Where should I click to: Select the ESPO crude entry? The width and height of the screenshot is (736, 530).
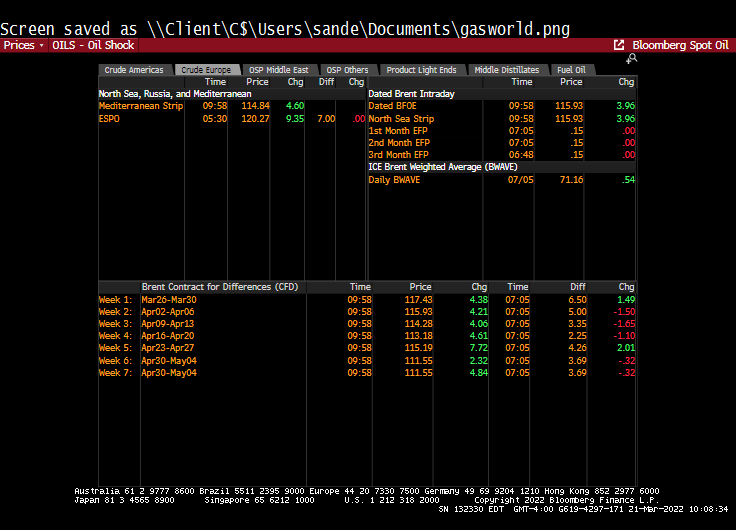point(109,118)
